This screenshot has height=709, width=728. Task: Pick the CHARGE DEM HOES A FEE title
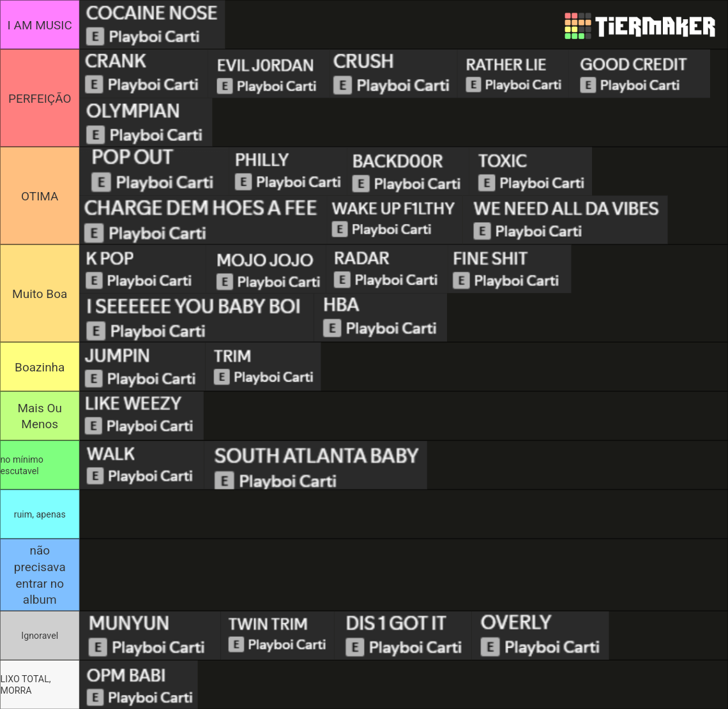201,208
